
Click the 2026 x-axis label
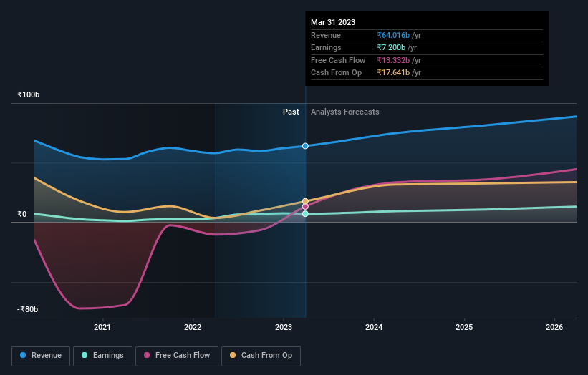[554, 328]
